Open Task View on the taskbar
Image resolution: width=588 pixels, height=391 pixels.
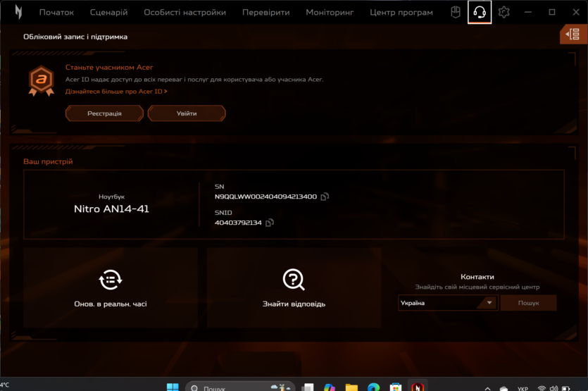click(308, 387)
